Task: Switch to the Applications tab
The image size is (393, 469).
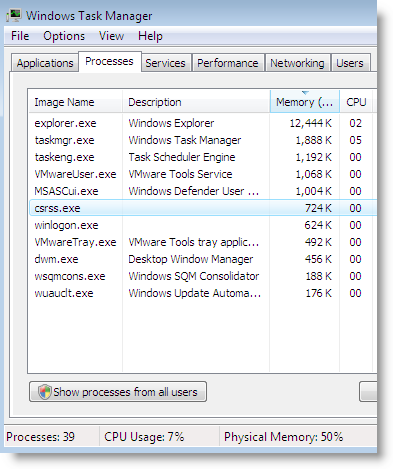Action: coord(45,63)
